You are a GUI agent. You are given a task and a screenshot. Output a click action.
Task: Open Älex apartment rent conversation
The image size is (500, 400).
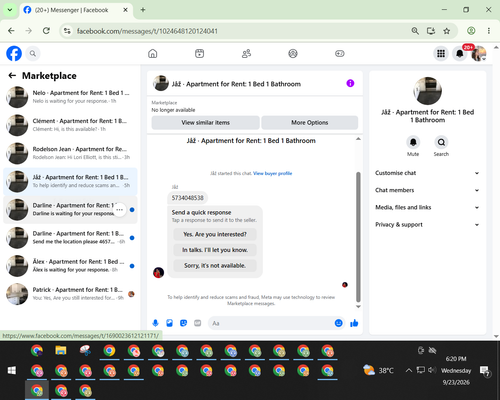[70, 266]
